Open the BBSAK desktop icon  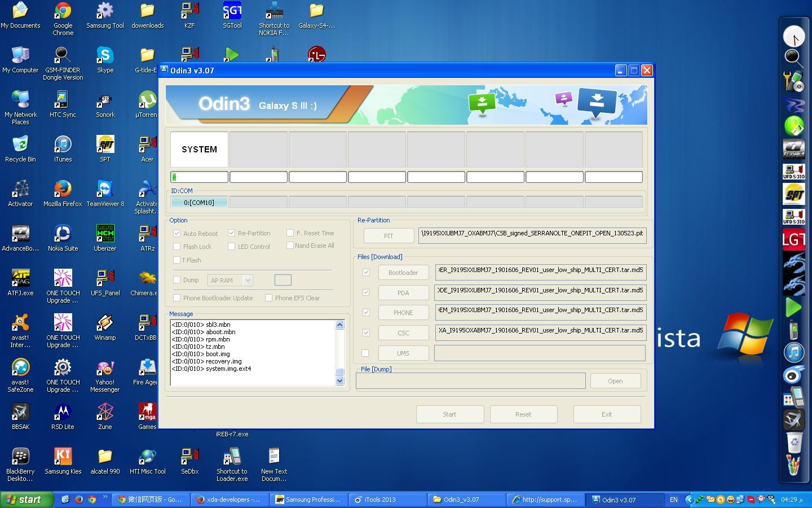click(20, 417)
